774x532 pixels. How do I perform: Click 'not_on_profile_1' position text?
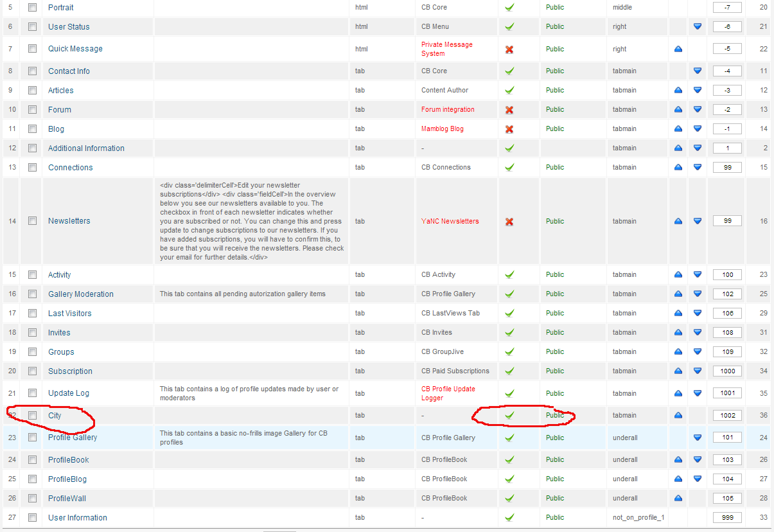[638, 518]
